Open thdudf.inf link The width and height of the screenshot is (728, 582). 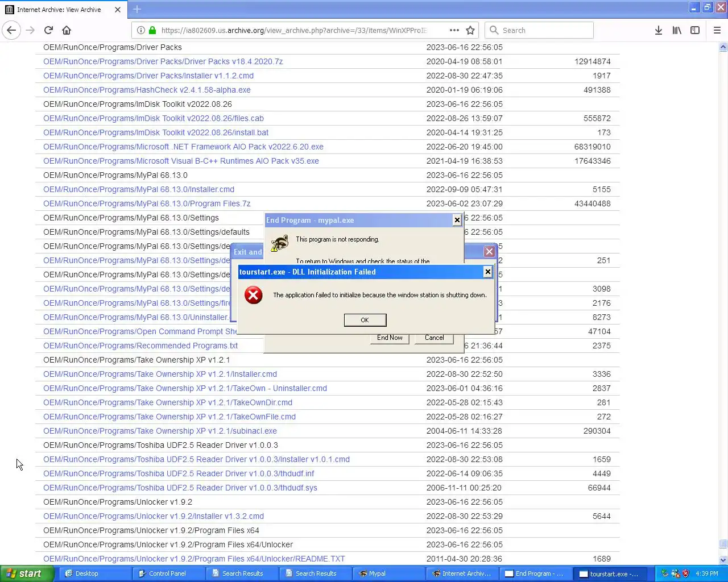click(x=179, y=473)
